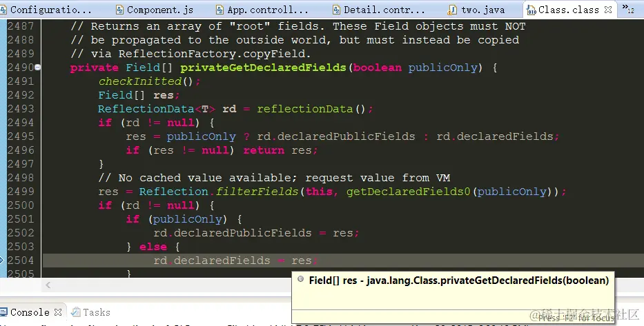
Task: Click the Console view icon
Action: (4, 312)
